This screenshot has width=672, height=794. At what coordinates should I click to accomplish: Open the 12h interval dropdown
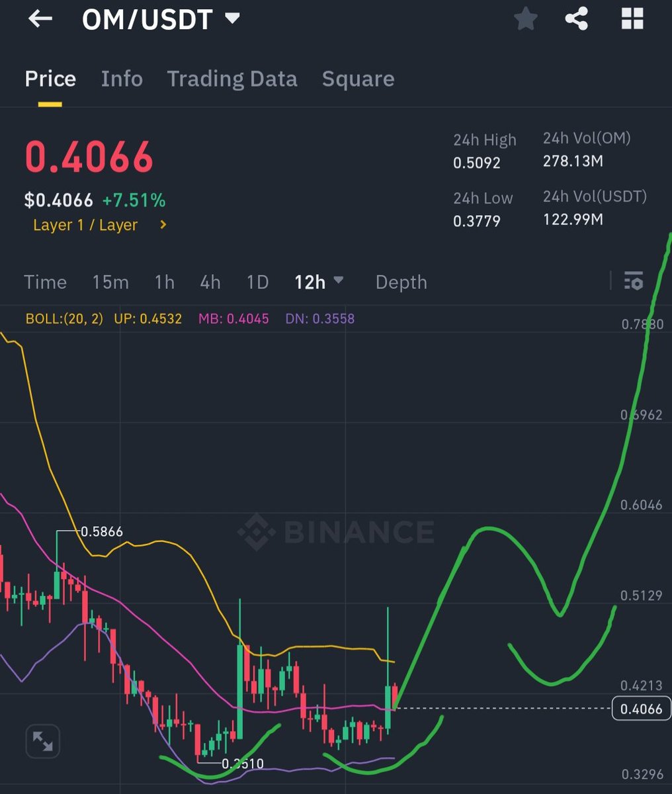pyautogui.click(x=319, y=283)
